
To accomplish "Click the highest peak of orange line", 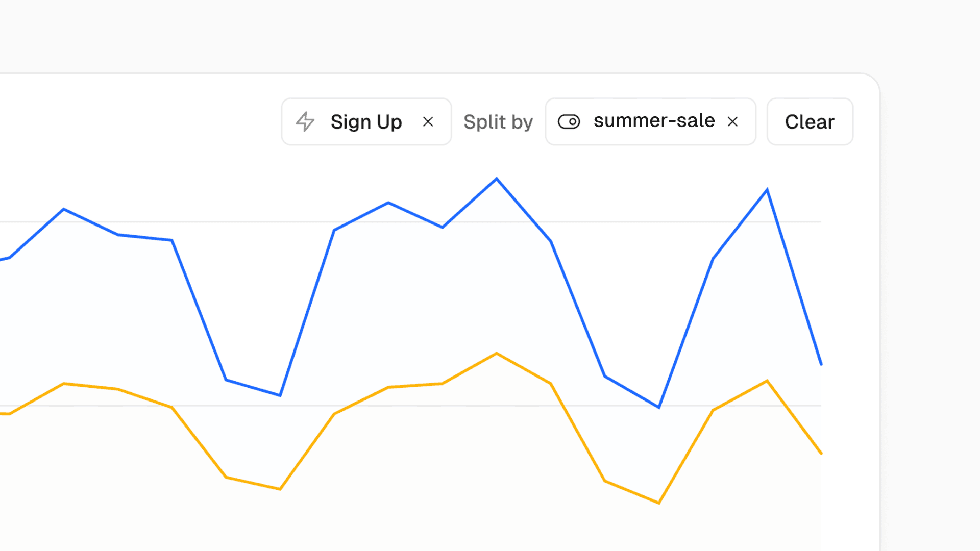I will pyautogui.click(x=497, y=353).
